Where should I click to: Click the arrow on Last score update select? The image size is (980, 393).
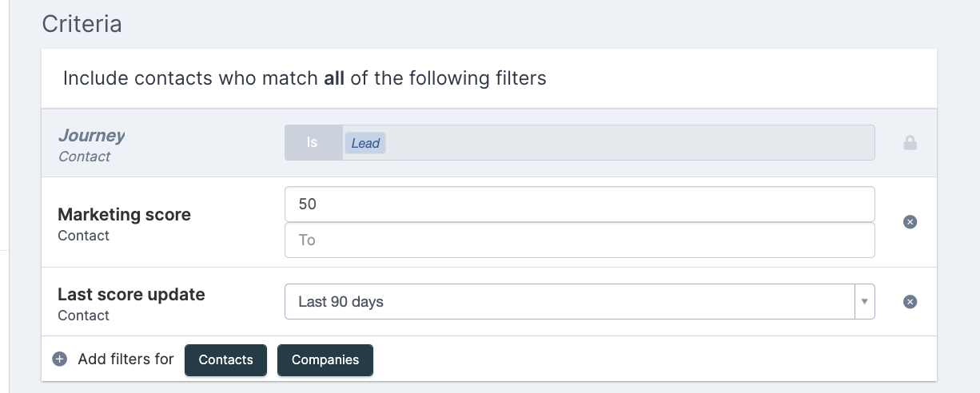(x=864, y=302)
